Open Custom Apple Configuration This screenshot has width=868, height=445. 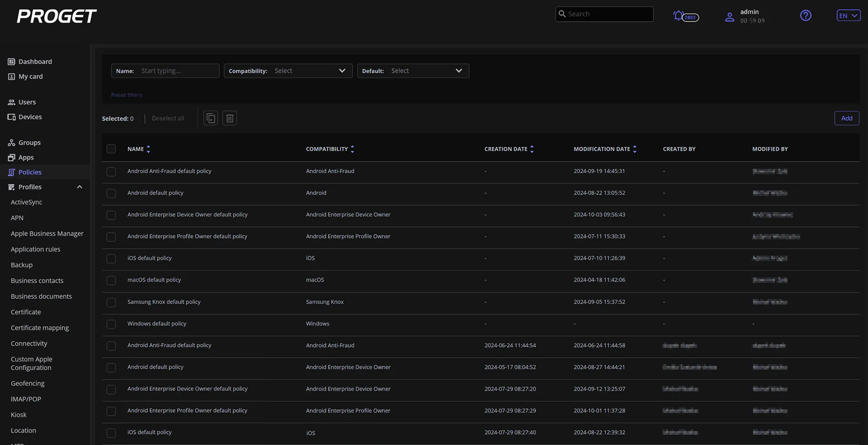(32, 363)
